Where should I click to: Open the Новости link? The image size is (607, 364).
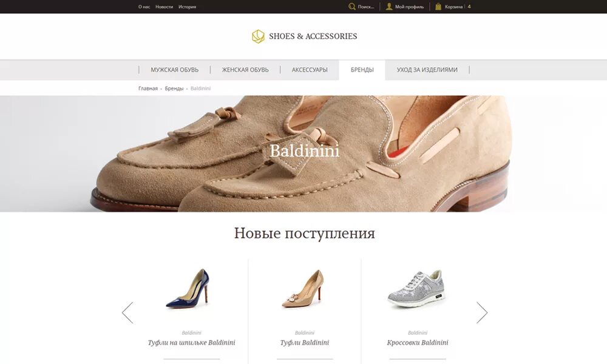click(x=164, y=7)
